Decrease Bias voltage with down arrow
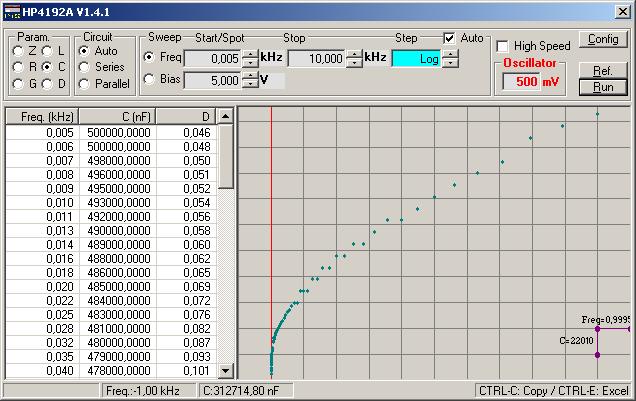The width and height of the screenshot is (636, 401). coord(250,84)
